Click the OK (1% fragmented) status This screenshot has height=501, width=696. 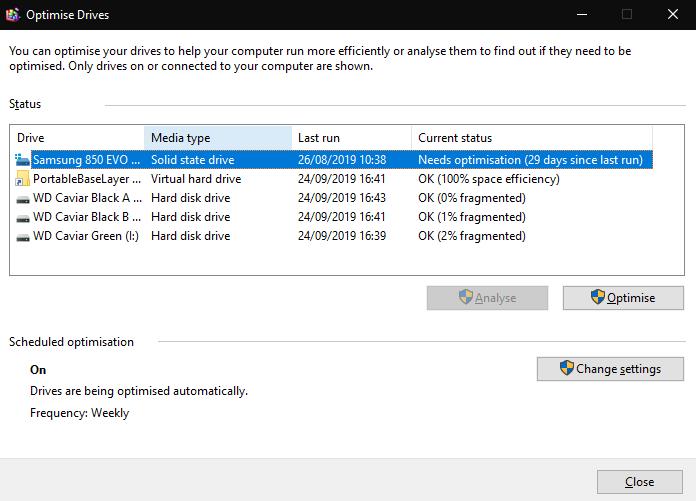tap(472, 217)
